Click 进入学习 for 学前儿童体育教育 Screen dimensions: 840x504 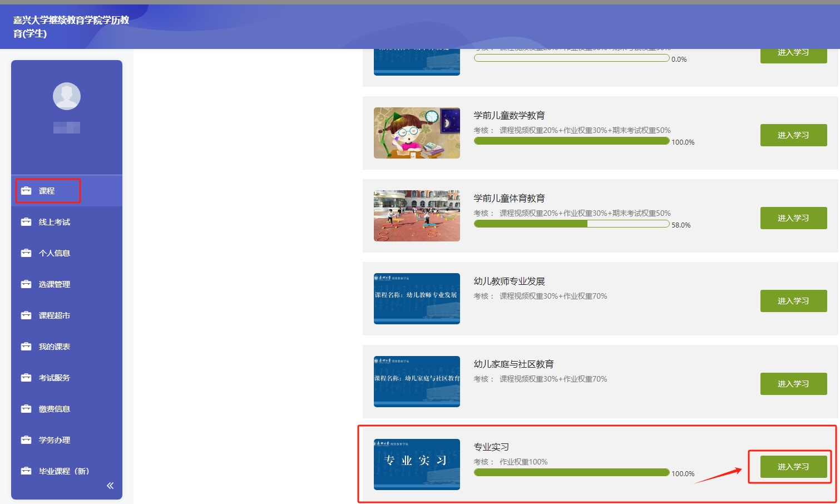click(x=793, y=218)
